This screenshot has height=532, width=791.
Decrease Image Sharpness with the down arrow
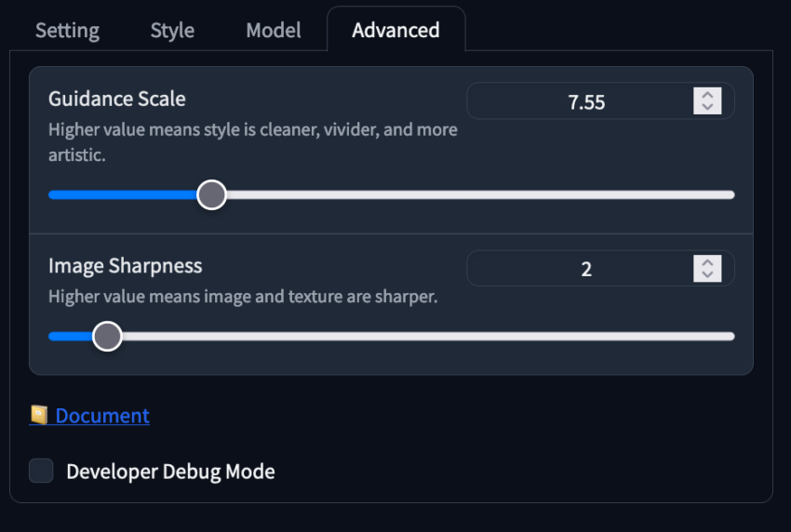(x=707, y=274)
